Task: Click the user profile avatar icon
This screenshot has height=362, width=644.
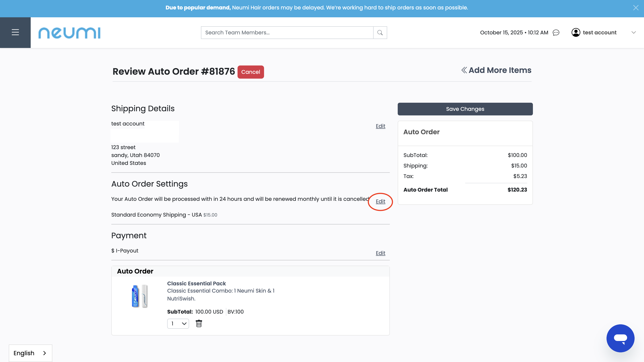Action: [576, 32]
